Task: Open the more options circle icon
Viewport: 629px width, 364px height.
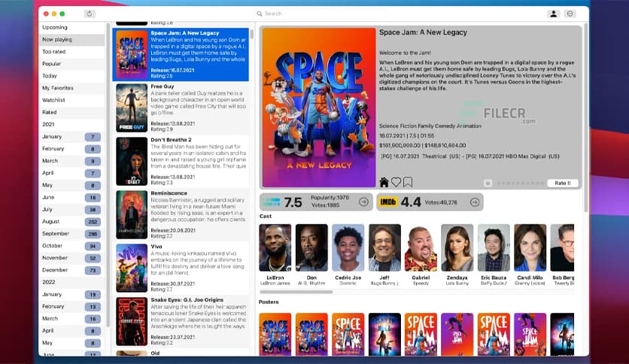Action: [570, 14]
